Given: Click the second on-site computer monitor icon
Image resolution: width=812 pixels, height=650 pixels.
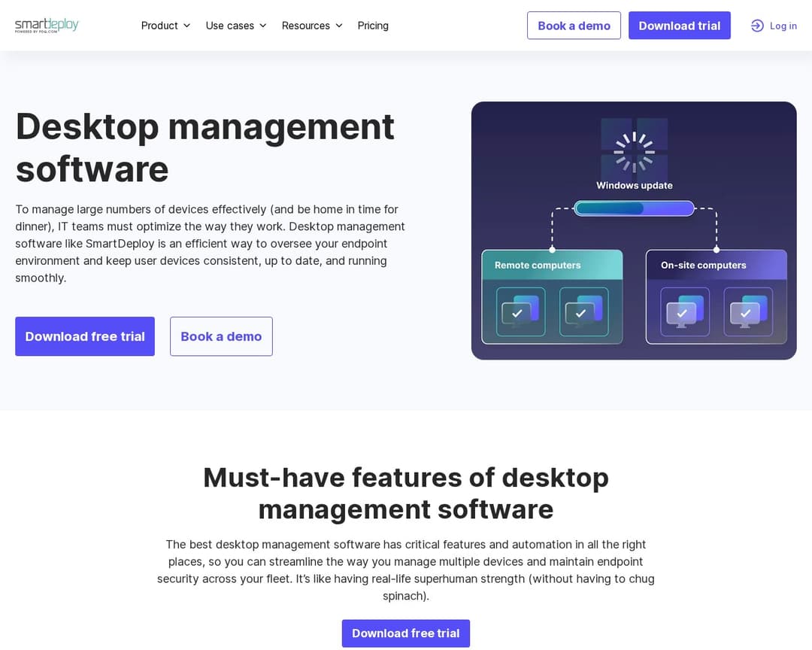Looking at the screenshot, I should coord(747,312).
